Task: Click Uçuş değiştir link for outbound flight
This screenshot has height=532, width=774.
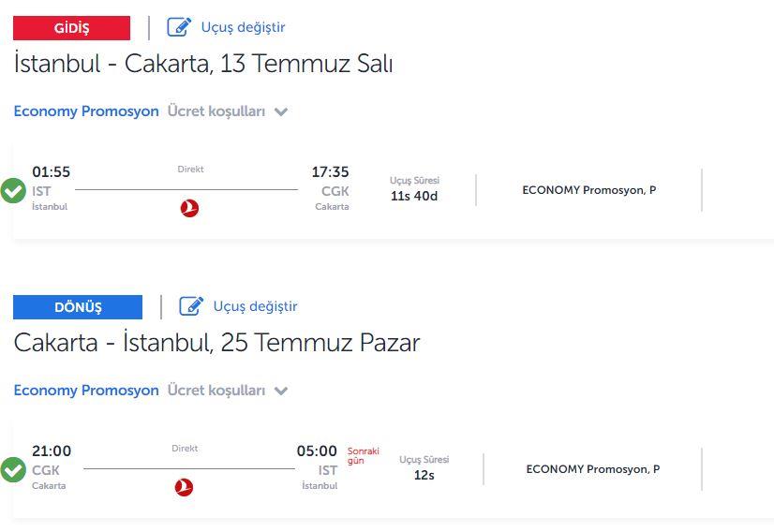Action: 243,27
